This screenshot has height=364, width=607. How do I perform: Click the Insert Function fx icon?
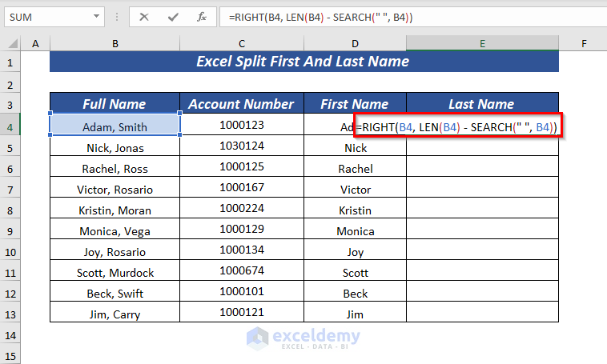click(x=202, y=16)
